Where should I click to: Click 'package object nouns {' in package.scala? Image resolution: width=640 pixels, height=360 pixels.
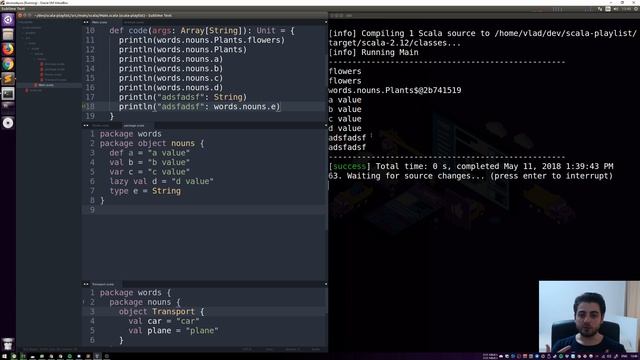pyautogui.click(x=151, y=143)
